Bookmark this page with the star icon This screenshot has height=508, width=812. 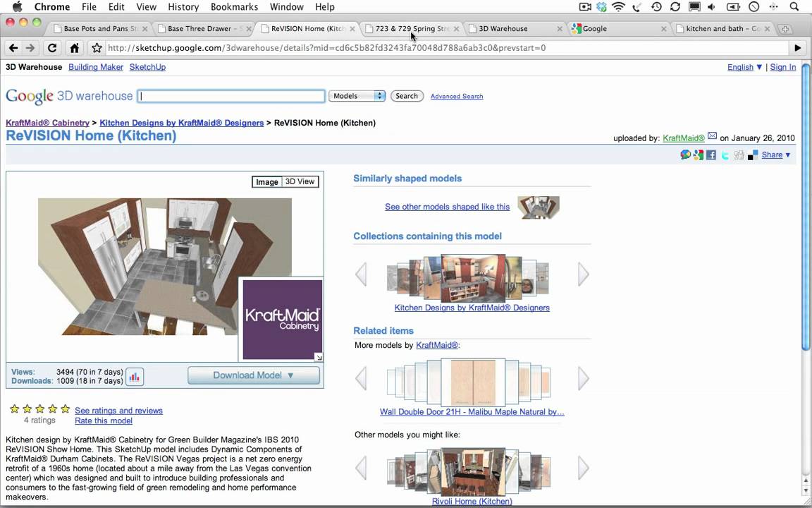[97, 48]
